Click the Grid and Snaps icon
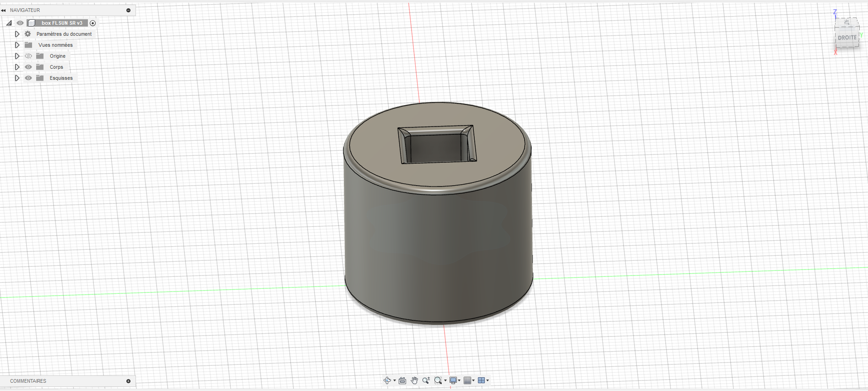Screen dimensions: 868x391 [467, 380]
